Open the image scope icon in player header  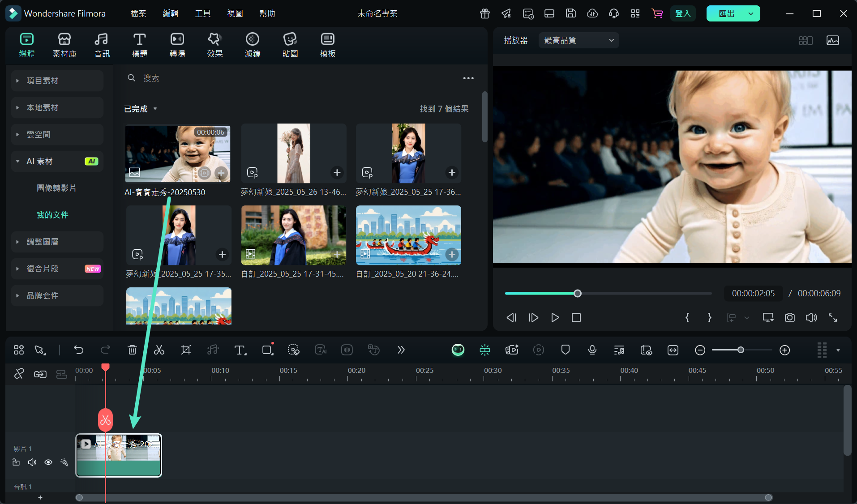tap(833, 40)
